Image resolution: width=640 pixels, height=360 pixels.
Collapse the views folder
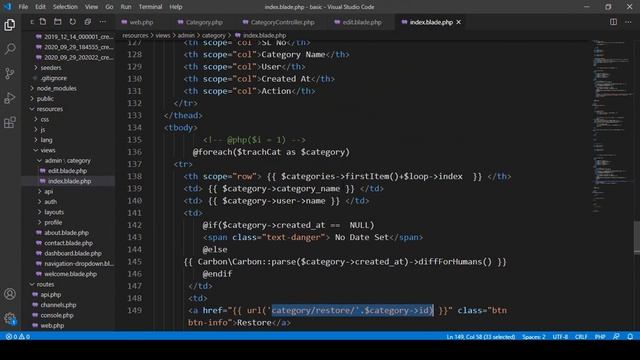48,150
